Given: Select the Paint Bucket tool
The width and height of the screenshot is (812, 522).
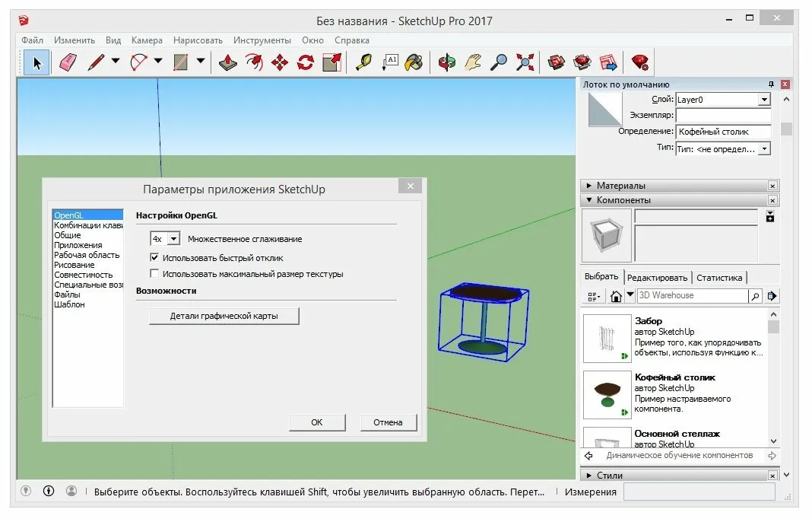Looking at the screenshot, I should coord(413,62).
